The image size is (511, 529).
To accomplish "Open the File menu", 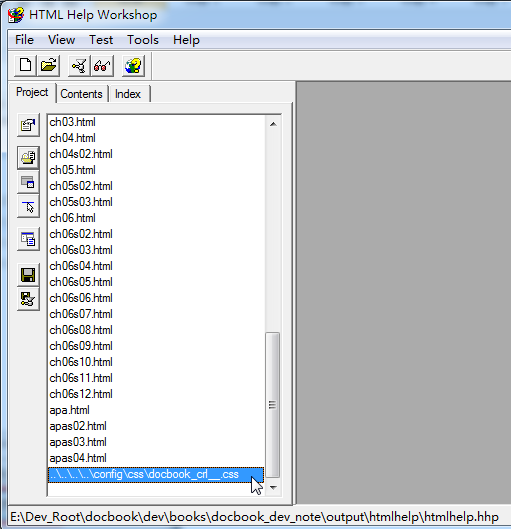I will [24, 40].
